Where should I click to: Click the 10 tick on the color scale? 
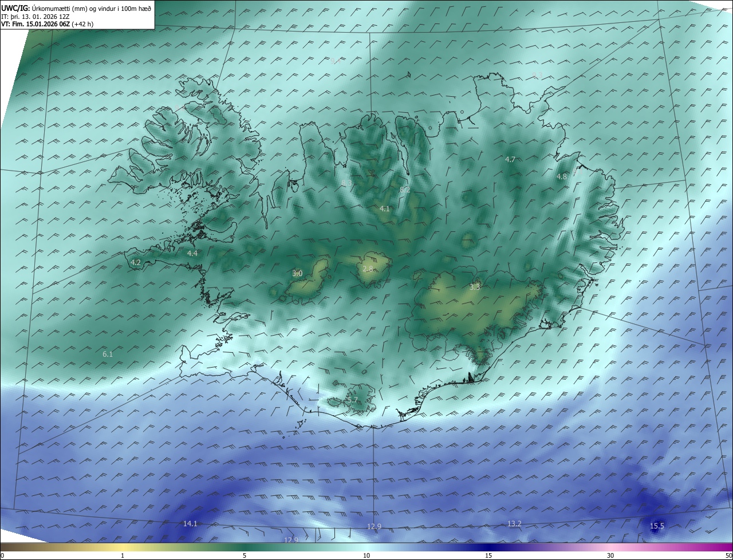point(366,555)
